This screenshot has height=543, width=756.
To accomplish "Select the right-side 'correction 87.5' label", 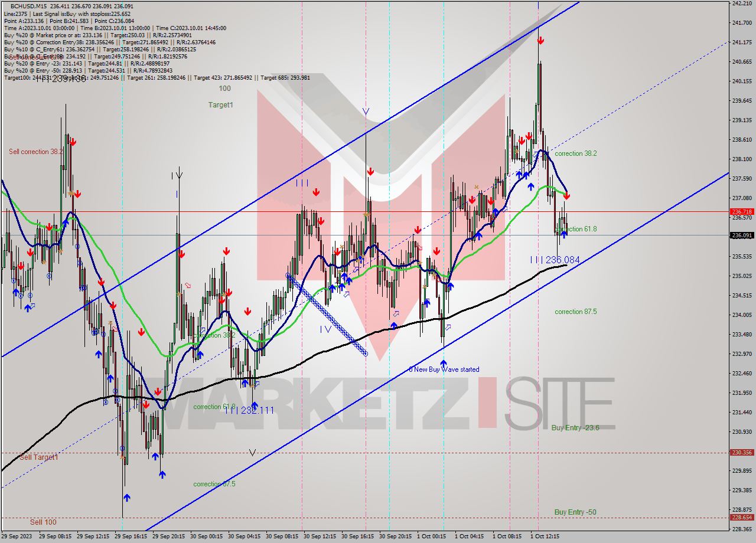I will click(576, 312).
